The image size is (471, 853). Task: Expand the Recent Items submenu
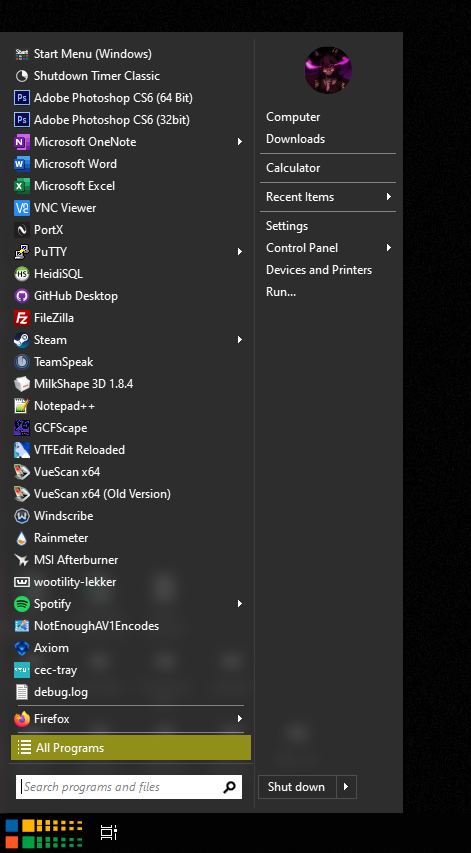pyautogui.click(x=328, y=197)
